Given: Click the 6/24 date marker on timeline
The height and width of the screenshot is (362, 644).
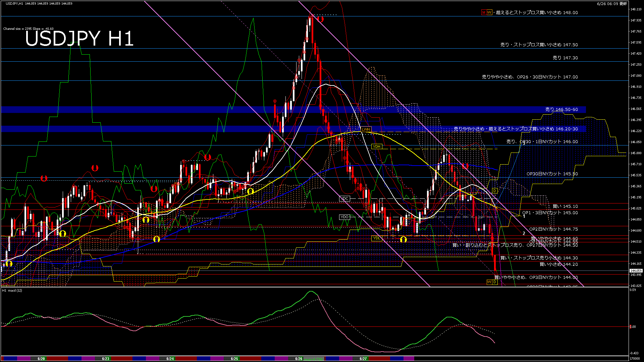Looking at the screenshot, I should 170,359.
